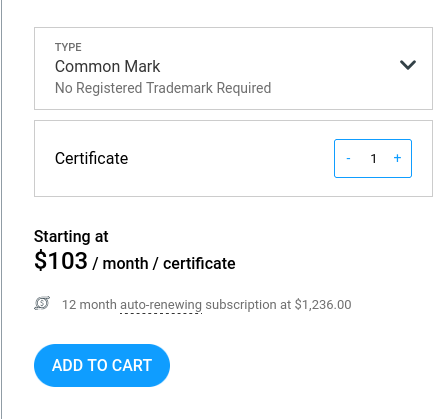Open the auto-renewing tooltip link
Image resolution: width=444 pixels, height=419 pixels.
[161, 305]
